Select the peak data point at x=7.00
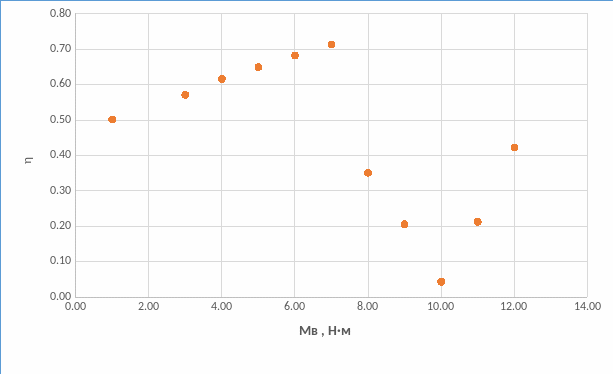 click(332, 45)
